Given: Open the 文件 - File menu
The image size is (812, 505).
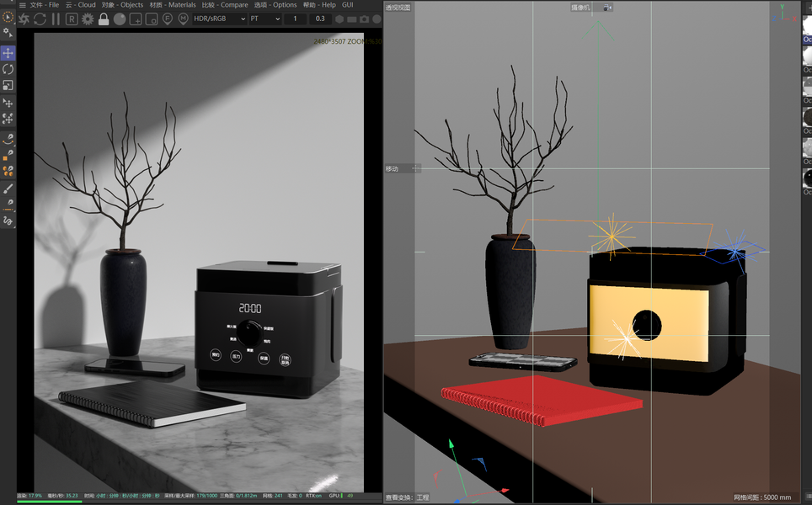Looking at the screenshot, I should [x=45, y=5].
